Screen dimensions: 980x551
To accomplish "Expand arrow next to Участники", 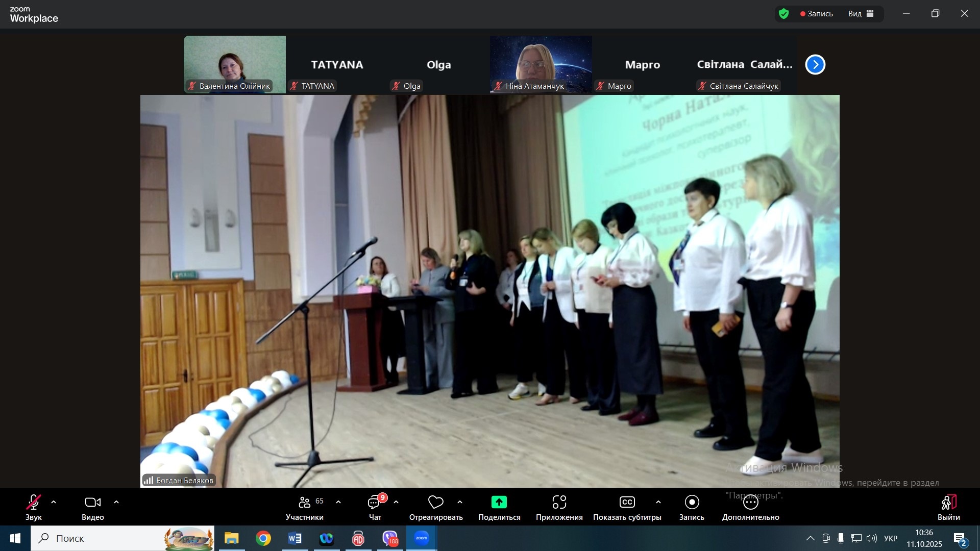I will tap(338, 503).
